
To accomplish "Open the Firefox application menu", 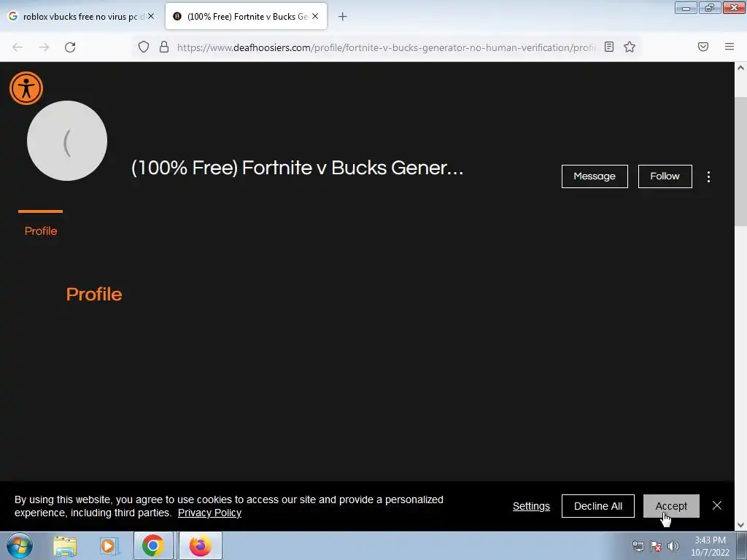I will (x=729, y=47).
